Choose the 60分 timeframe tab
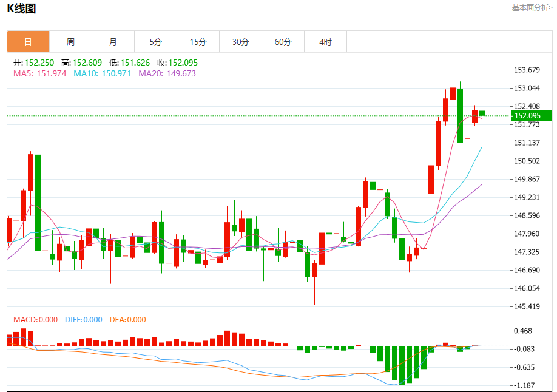The width and height of the screenshot is (557, 392). point(283,42)
